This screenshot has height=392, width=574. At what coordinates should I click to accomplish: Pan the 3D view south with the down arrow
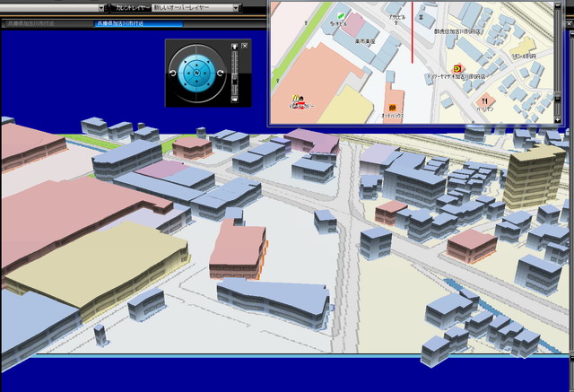pyautogui.click(x=196, y=82)
